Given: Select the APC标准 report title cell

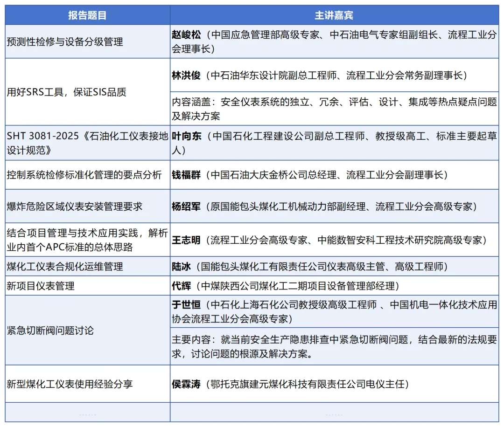Looking at the screenshot, I should click(x=87, y=240).
